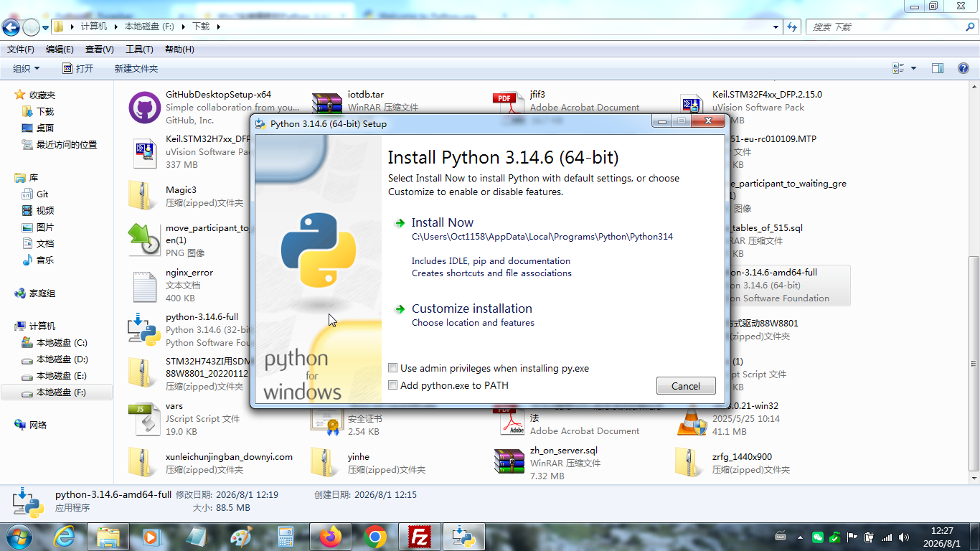The height and width of the screenshot is (551, 980).
Task: Open the 音乐 library in sidebar
Action: point(38,260)
